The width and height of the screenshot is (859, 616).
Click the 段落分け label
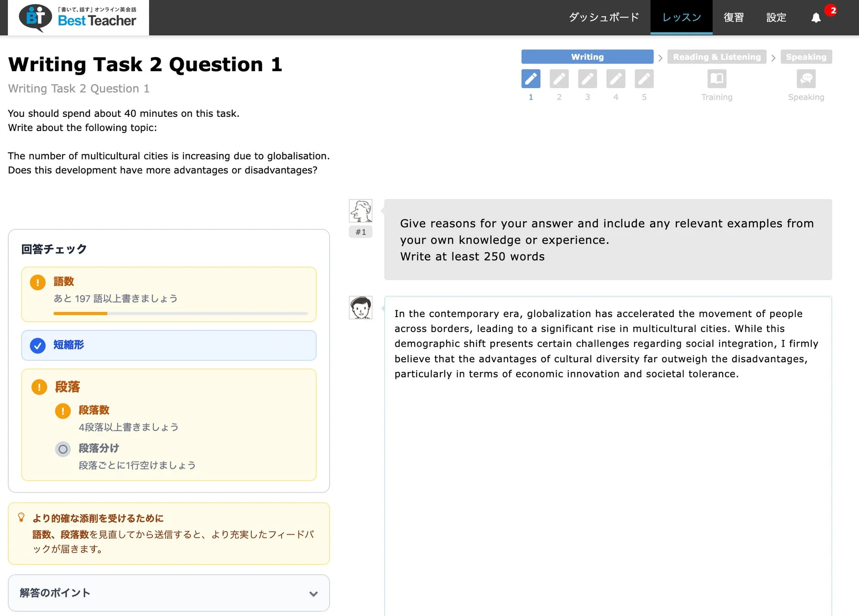click(x=99, y=448)
